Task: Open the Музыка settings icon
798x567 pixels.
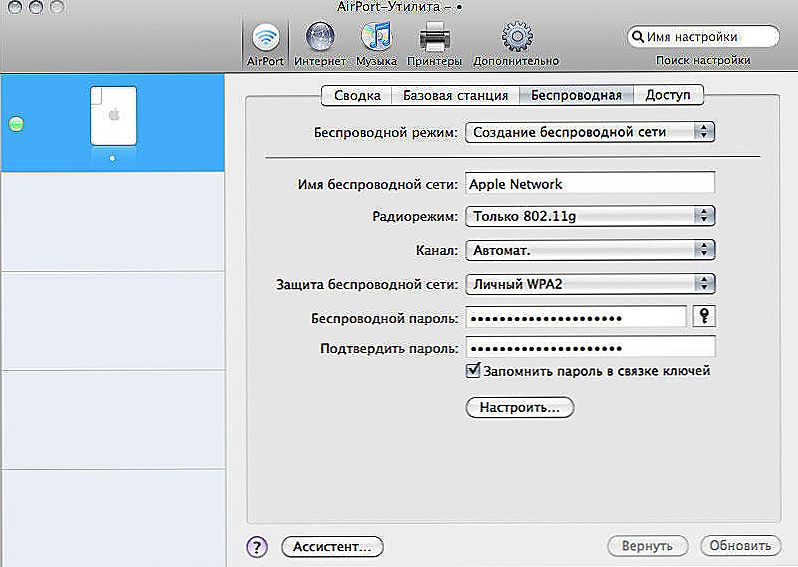Action: 376,45
